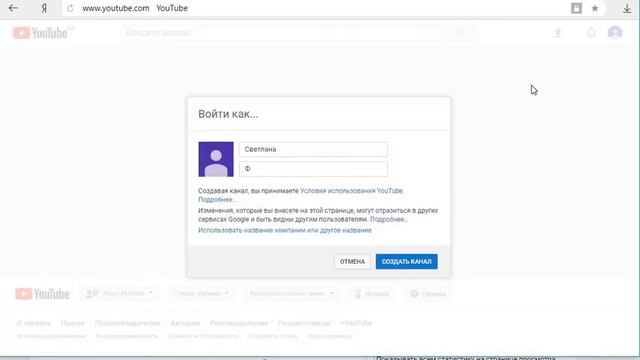Click the upload video icon in header
640x360 pixels.
(558, 33)
